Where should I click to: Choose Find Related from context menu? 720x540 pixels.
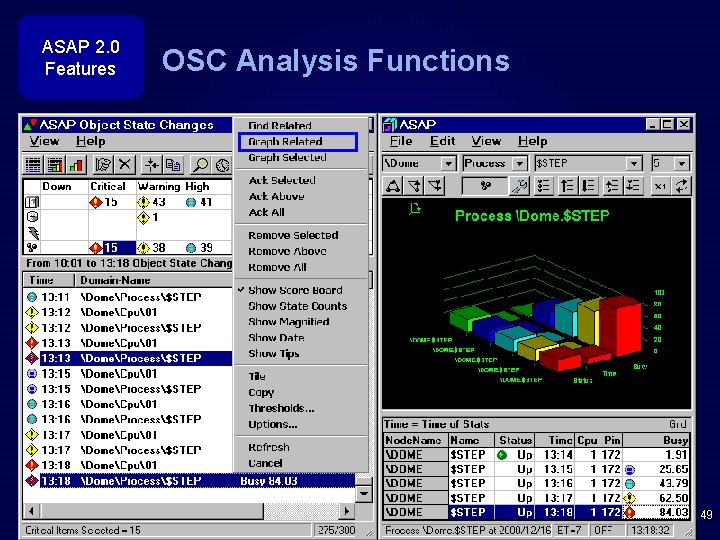280,125
